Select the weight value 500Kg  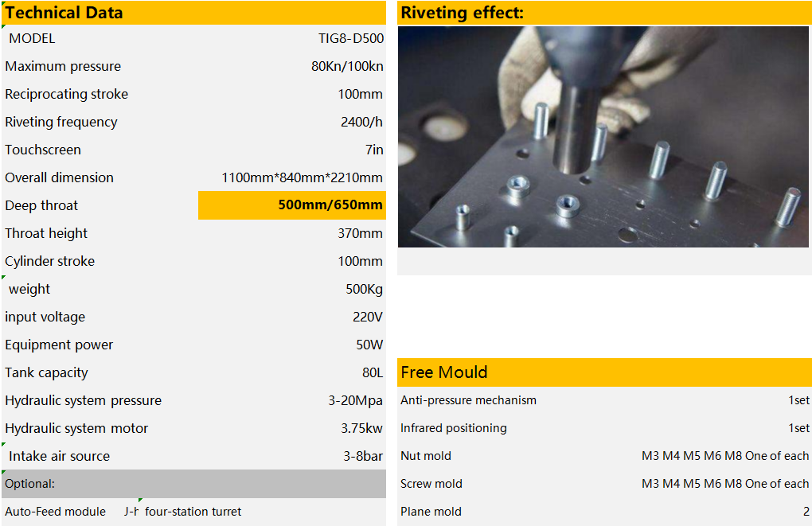click(x=364, y=289)
